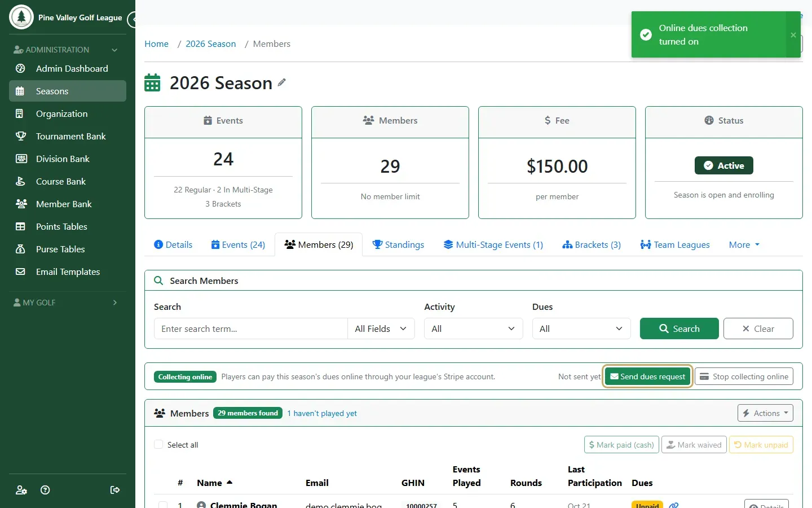Viewport: 812px width, 508px height.
Task: Open the Actions dropdown menu
Action: (x=765, y=413)
